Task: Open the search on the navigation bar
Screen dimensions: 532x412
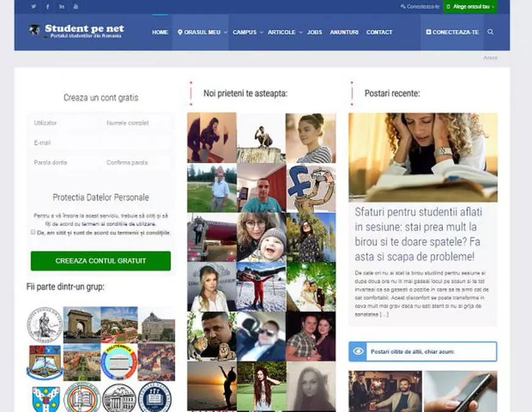Action: point(490,32)
